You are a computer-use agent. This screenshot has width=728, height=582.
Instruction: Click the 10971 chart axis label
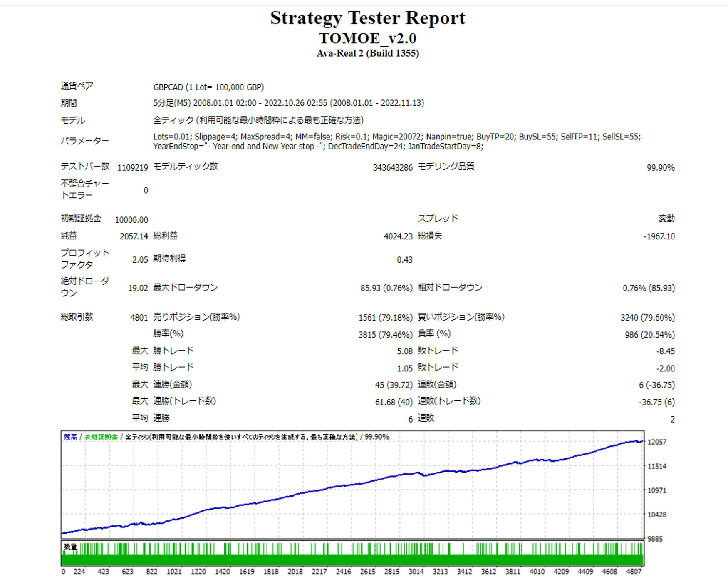click(x=657, y=490)
